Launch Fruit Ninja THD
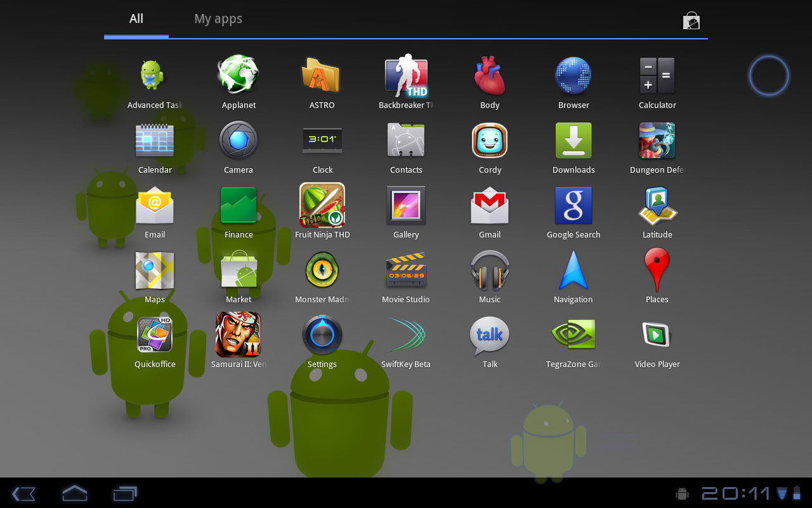812x508 pixels. [x=322, y=206]
